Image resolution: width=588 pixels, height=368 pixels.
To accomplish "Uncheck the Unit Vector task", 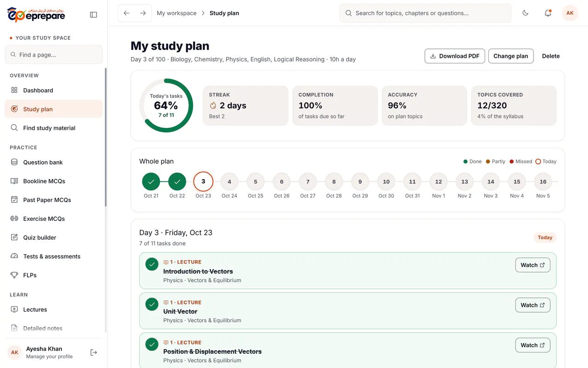I will click(x=152, y=305).
